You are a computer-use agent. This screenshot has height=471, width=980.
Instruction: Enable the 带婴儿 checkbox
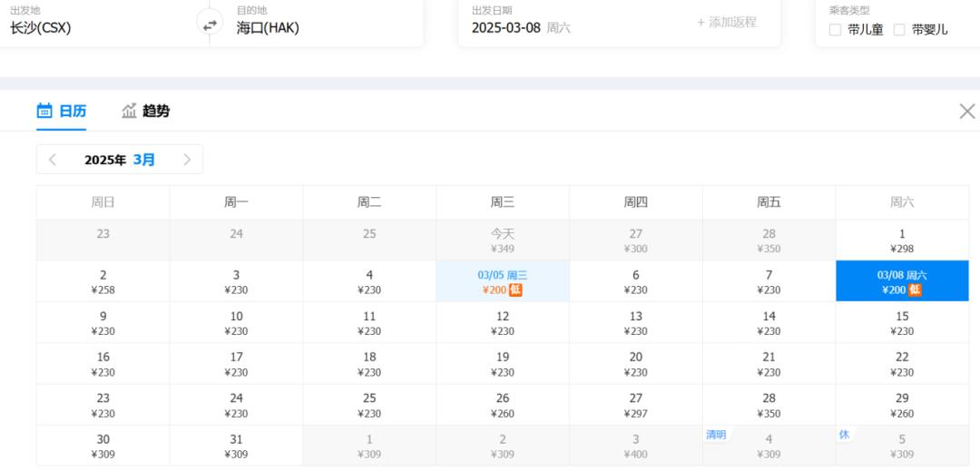click(x=899, y=29)
